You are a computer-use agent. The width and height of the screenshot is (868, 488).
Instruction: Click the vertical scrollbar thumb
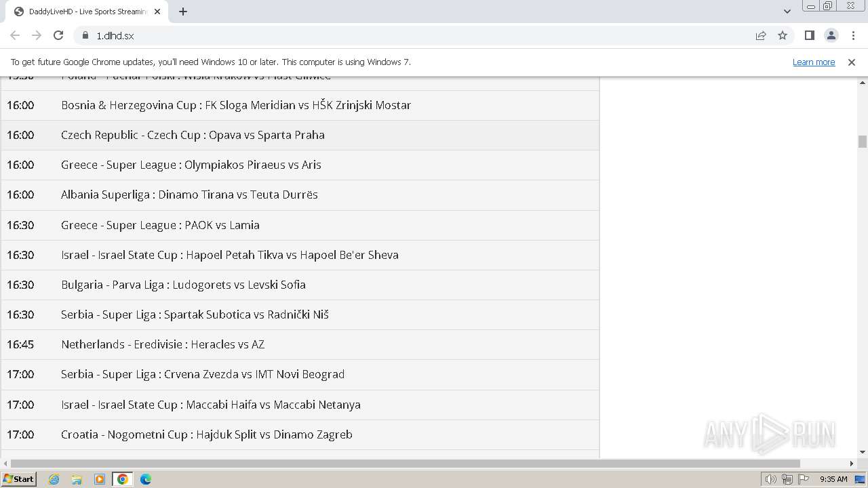(863, 141)
